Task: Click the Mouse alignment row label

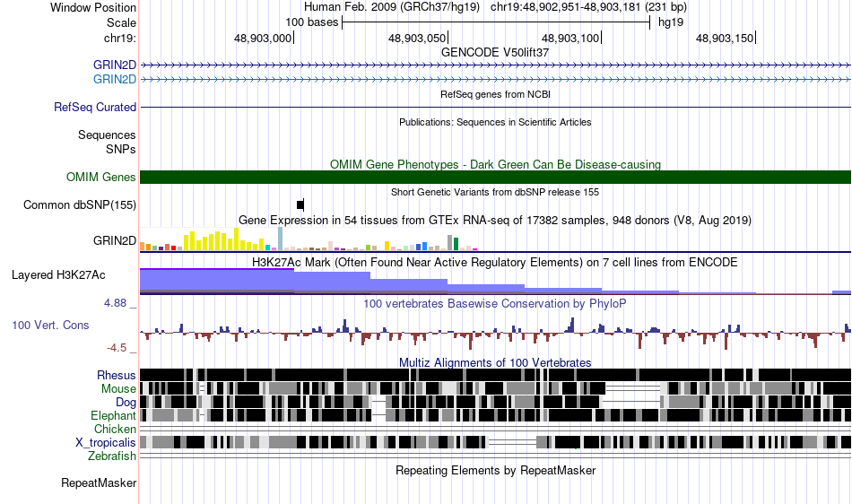Action: tap(118, 389)
